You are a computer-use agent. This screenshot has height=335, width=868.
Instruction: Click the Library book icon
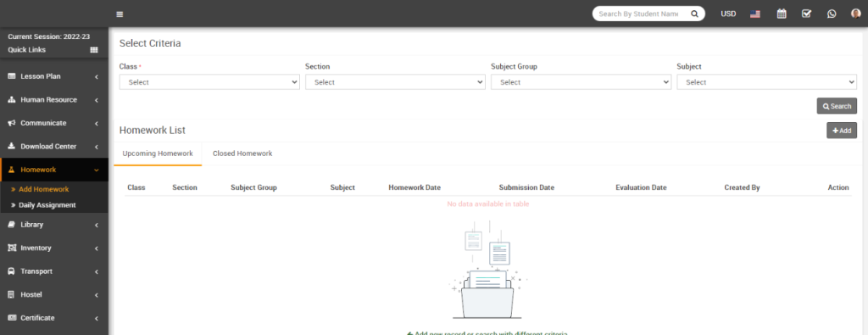pos(12,225)
